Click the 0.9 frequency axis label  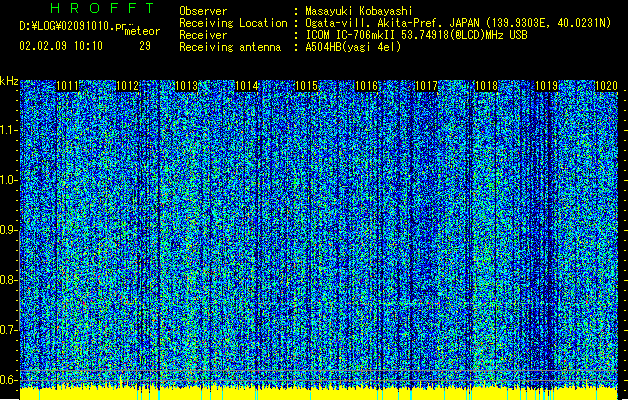8,230
